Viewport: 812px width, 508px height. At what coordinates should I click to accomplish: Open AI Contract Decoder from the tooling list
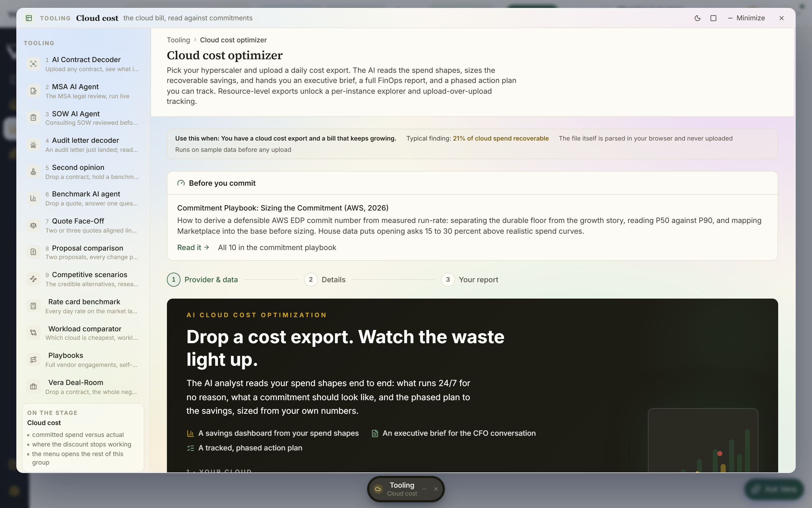(83, 64)
